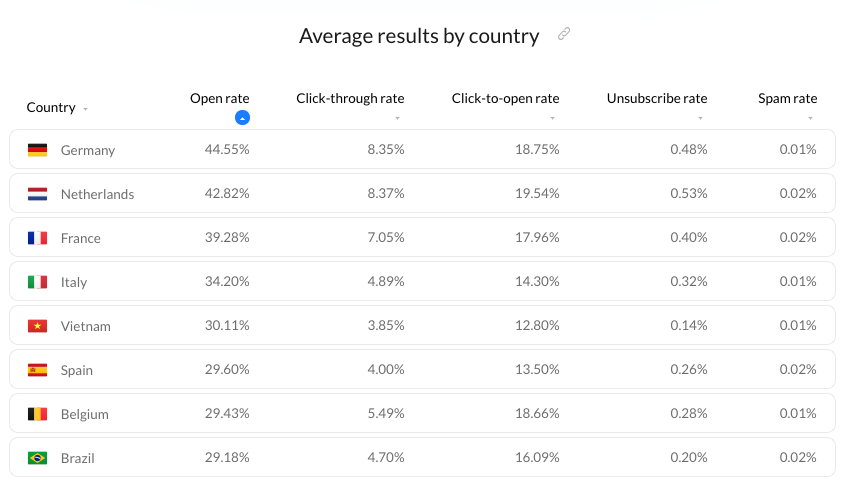The image size is (843, 480).
Task: Click the France flag icon
Action: 37,238
